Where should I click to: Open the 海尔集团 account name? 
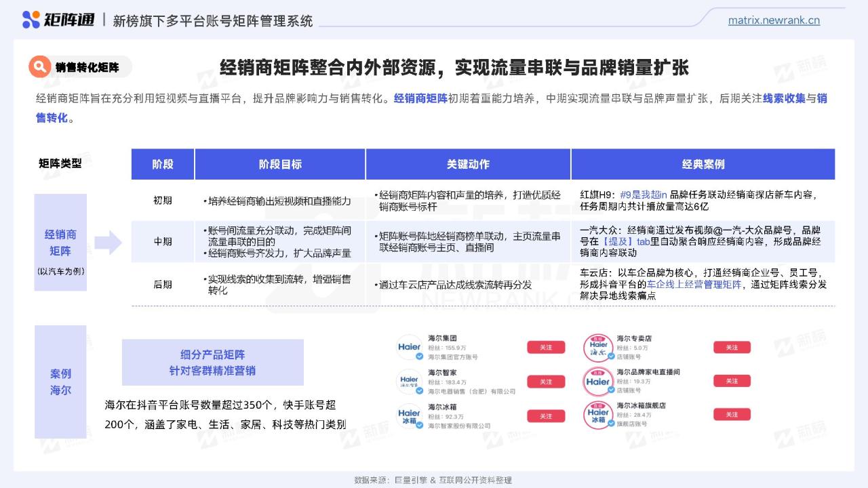[x=442, y=338]
